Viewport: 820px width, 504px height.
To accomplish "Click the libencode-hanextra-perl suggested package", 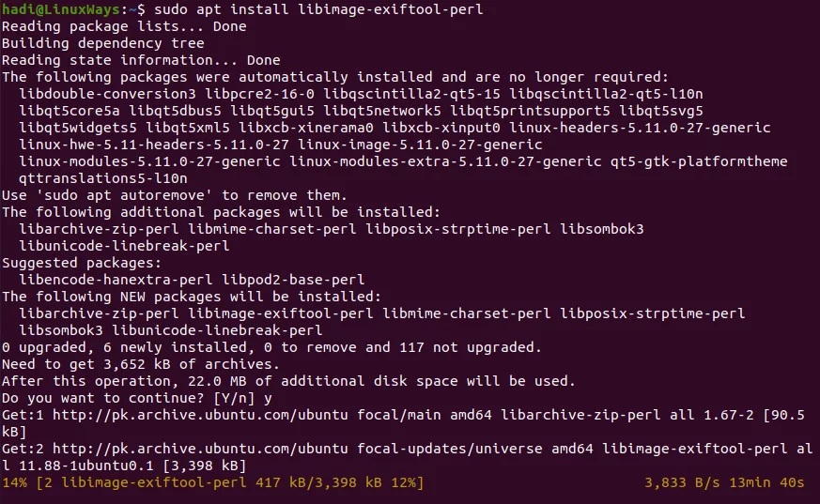I will (x=116, y=280).
